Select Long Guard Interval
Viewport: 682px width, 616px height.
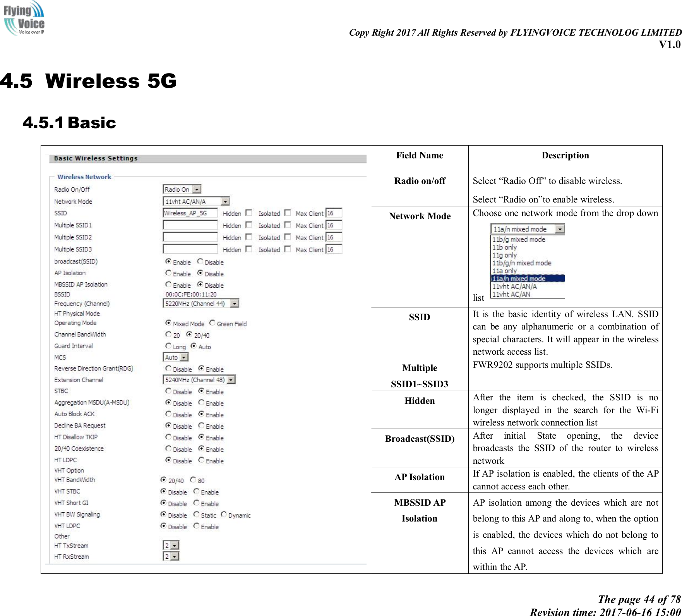click(x=168, y=346)
